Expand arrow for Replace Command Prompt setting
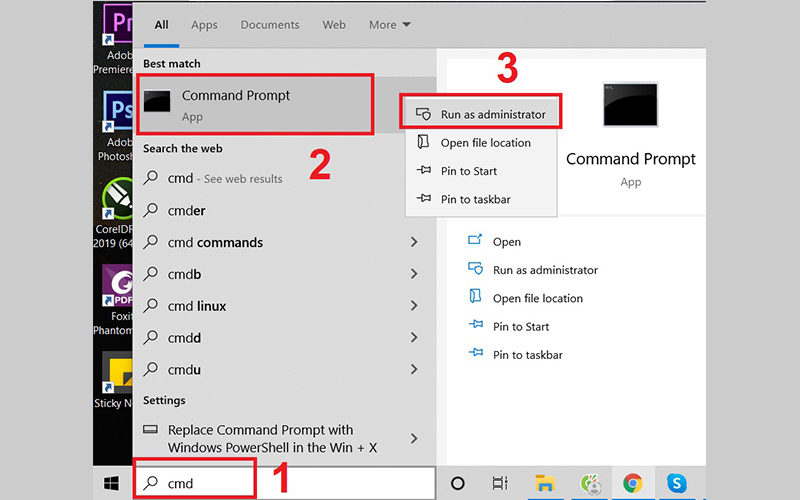 click(x=414, y=438)
